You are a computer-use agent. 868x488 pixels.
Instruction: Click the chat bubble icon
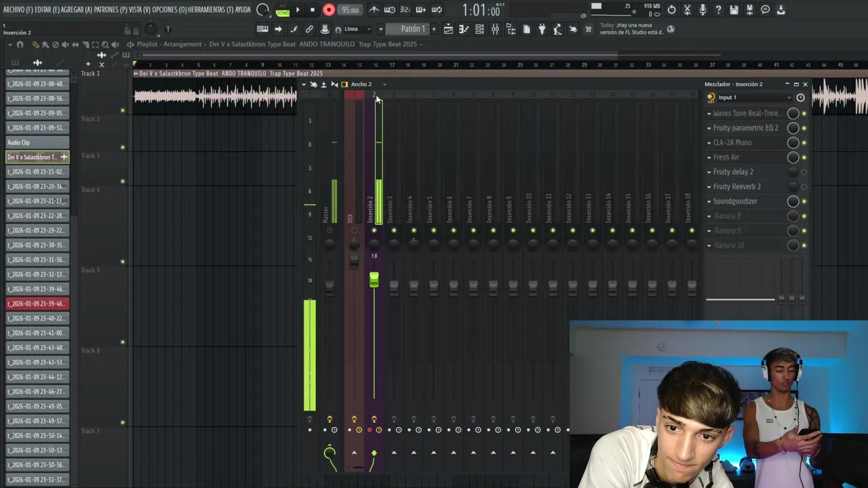click(765, 9)
